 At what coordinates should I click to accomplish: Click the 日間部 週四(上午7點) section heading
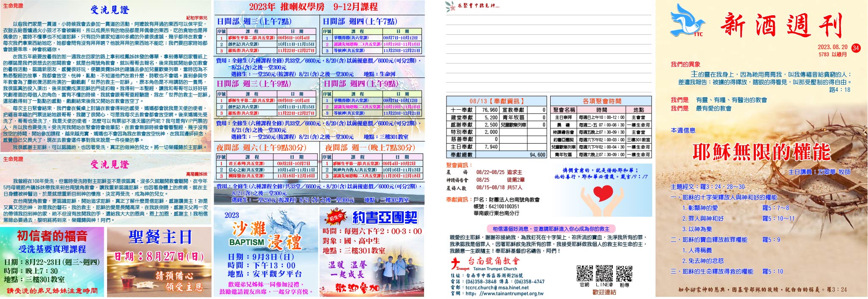click(360, 22)
